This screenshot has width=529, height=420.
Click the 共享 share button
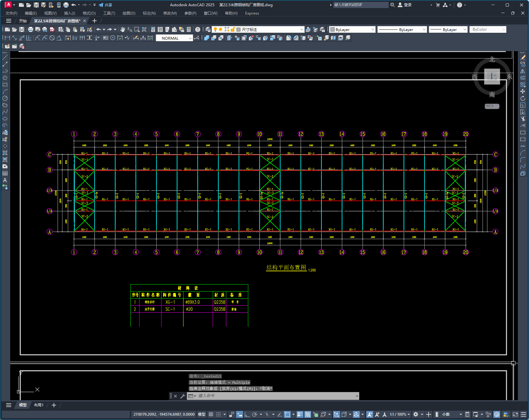(105, 5)
